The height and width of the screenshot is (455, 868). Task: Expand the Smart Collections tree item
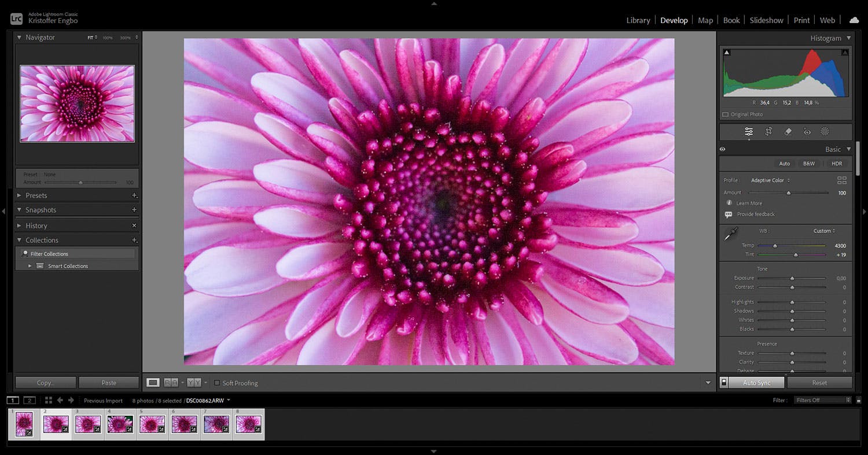click(x=30, y=266)
